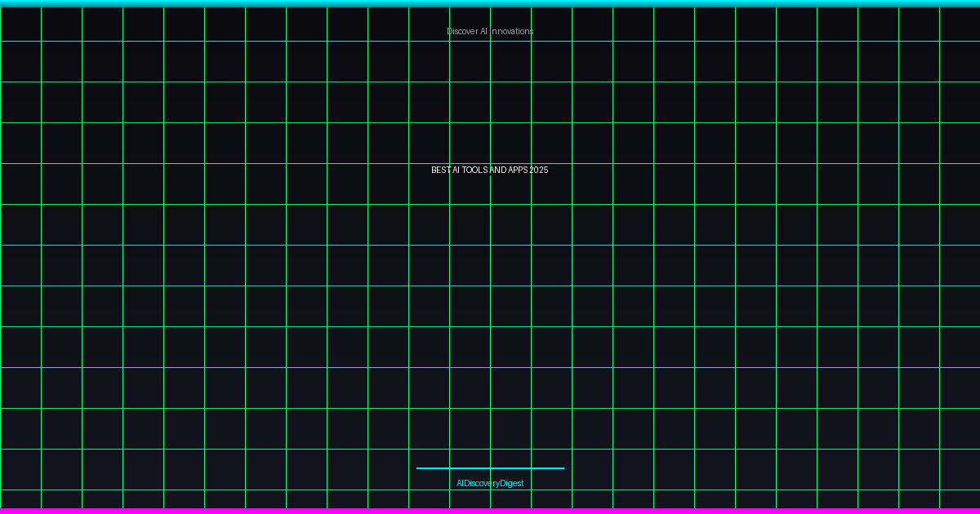Click the right end of the cyan divider line

point(561,468)
